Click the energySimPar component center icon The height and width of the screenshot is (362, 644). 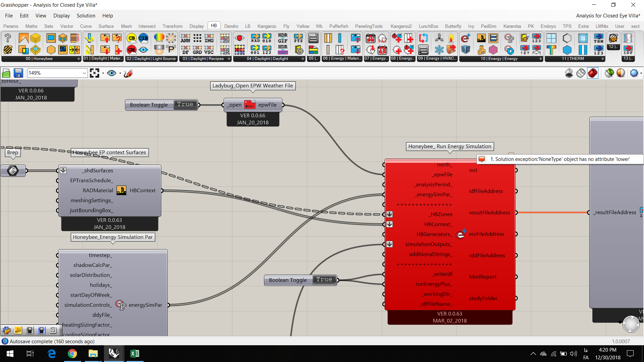[x=121, y=305]
